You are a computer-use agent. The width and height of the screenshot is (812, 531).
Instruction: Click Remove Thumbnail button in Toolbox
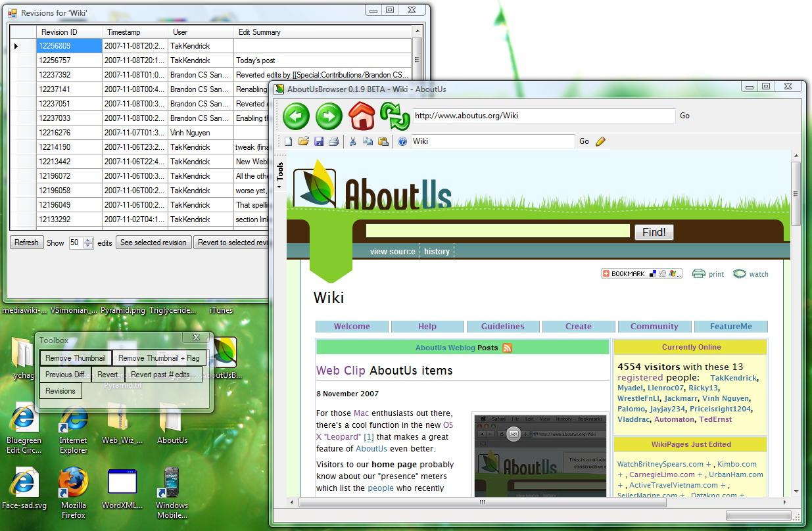click(76, 358)
